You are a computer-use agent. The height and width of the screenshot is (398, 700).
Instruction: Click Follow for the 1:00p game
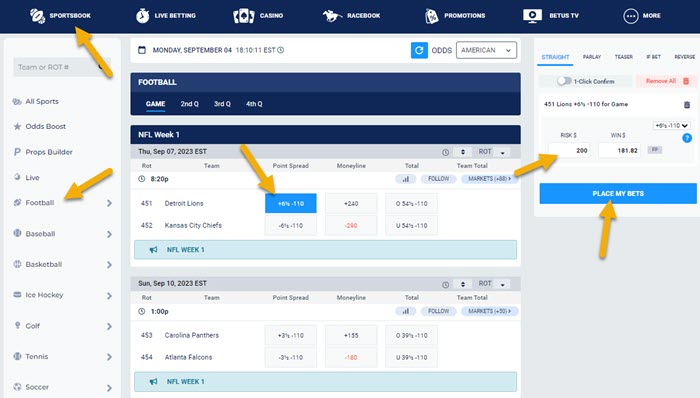pos(438,311)
